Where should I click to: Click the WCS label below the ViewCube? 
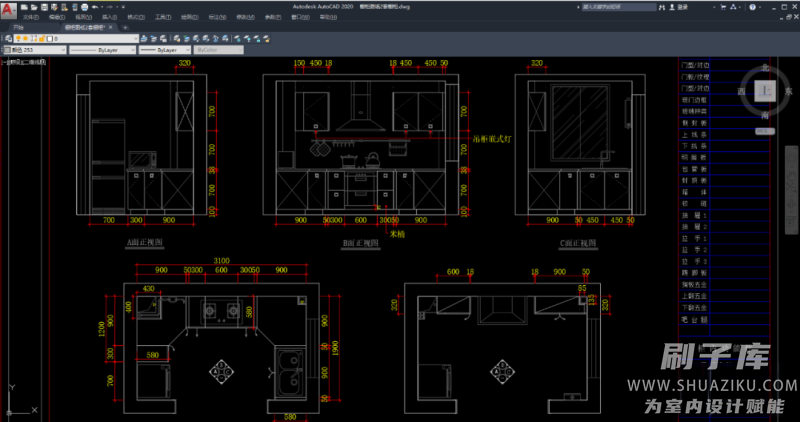[x=766, y=131]
